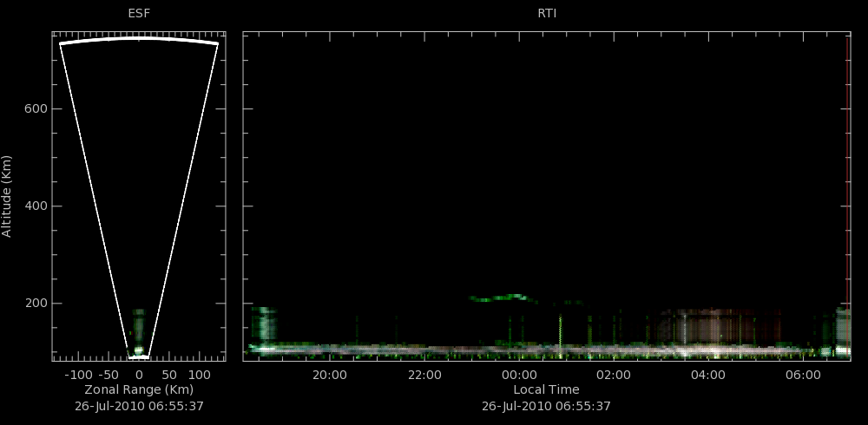Click the red current-time marker in RTI
The width and height of the screenshot is (868, 425).
coord(848,195)
